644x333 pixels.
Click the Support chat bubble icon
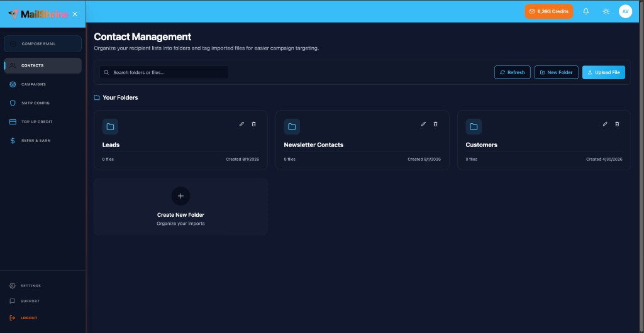[13, 301]
